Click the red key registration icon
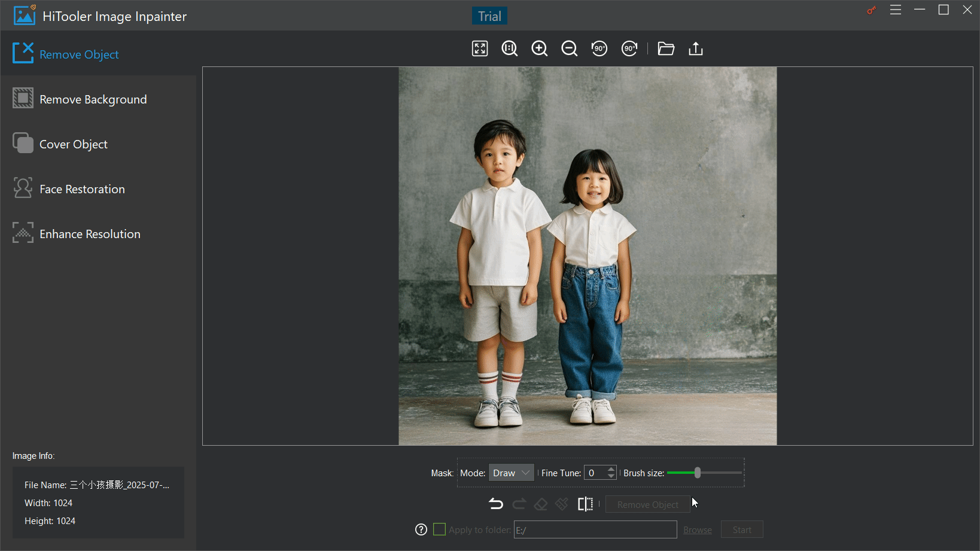The image size is (980, 551). tap(872, 10)
